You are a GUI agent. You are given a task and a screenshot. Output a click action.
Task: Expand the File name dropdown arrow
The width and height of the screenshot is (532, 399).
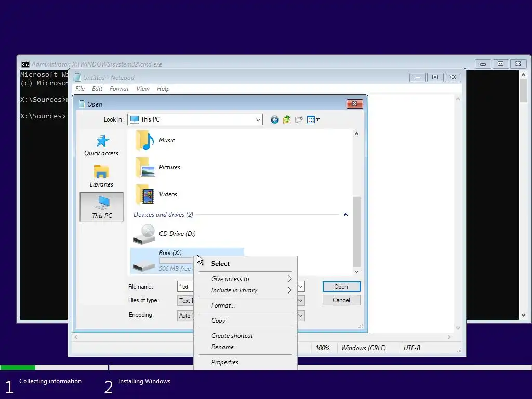coord(301,286)
